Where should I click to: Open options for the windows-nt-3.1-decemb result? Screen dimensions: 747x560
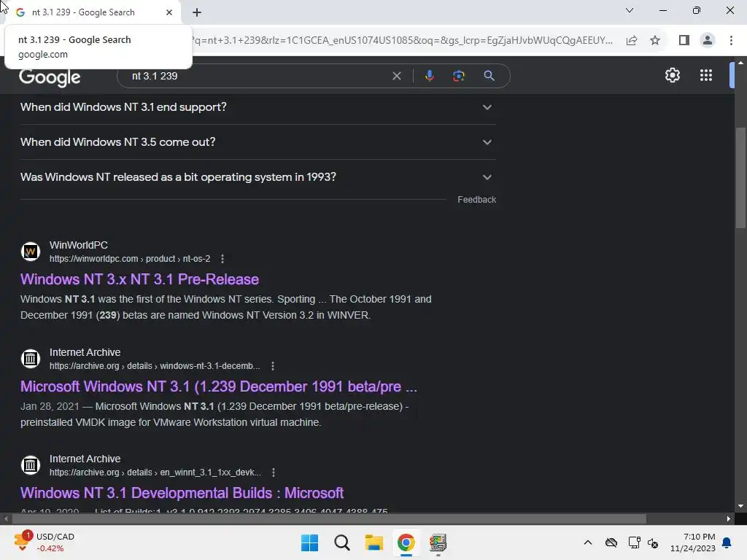pyautogui.click(x=273, y=366)
